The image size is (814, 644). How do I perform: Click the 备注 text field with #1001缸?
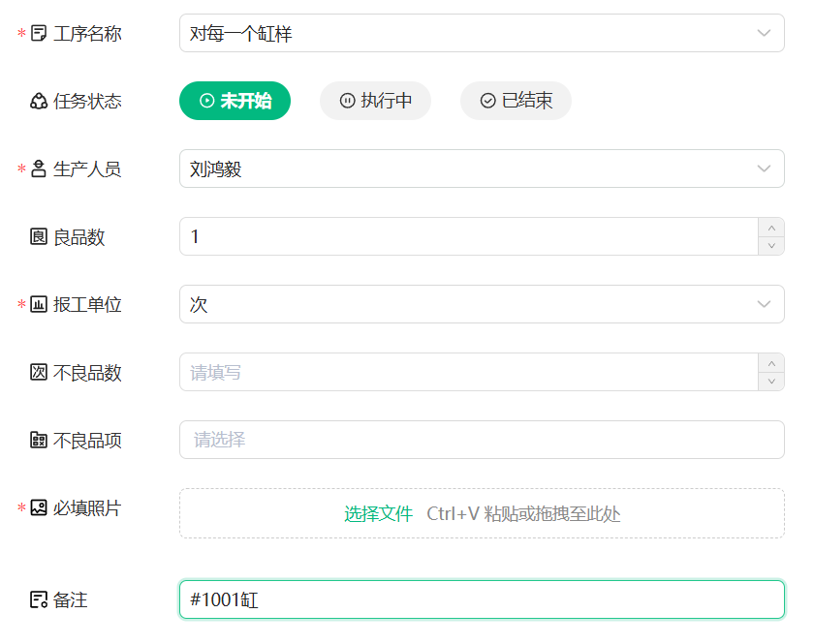(x=482, y=599)
